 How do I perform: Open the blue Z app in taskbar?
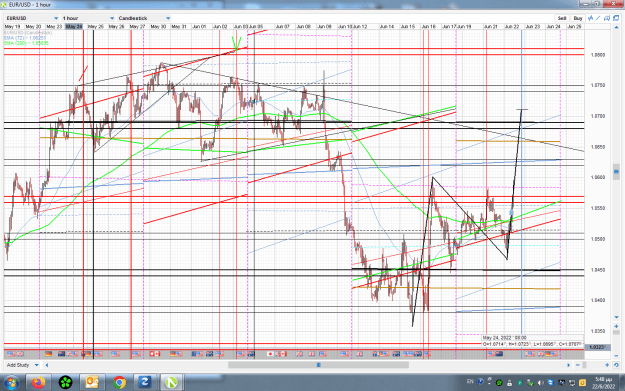click(x=144, y=383)
